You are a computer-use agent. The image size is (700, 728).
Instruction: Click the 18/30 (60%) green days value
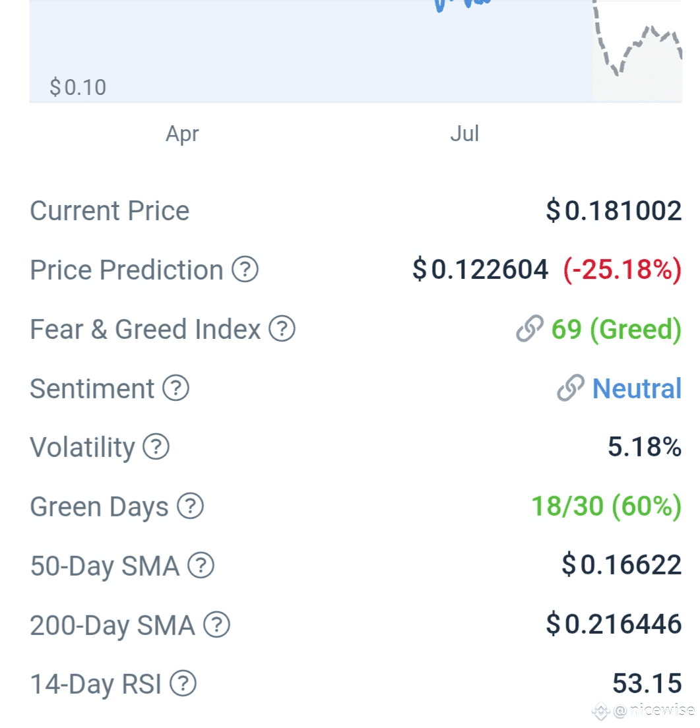click(x=606, y=506)
